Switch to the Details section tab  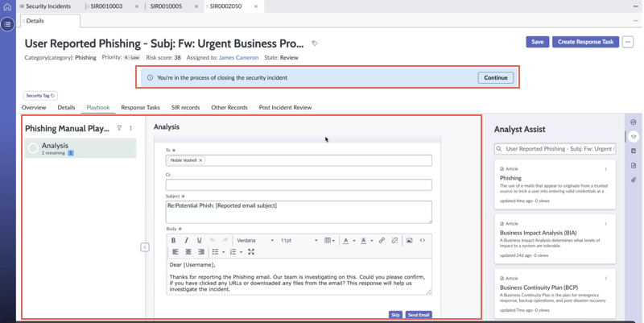tap(66, 107)
